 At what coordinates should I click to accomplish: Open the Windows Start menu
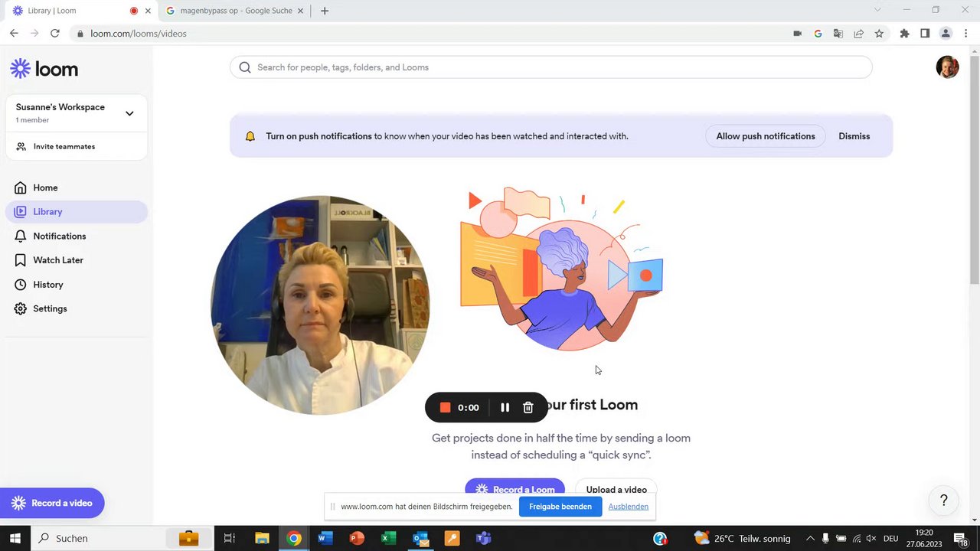click(15, 538)
